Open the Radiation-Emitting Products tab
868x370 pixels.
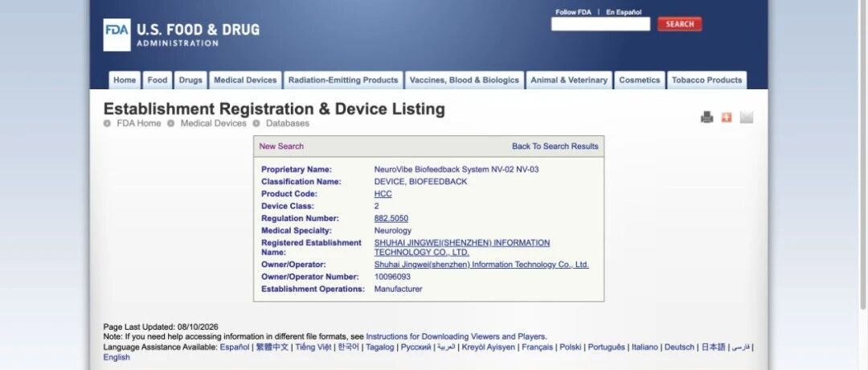[343, 80]
